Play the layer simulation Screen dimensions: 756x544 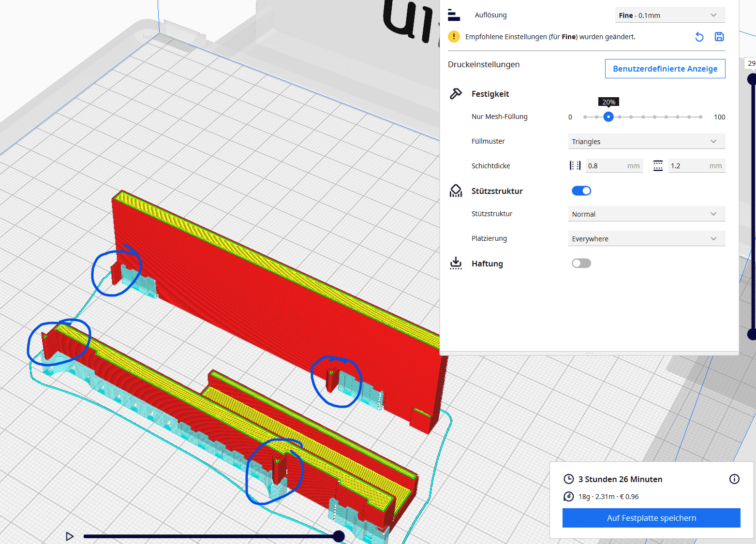70,536
